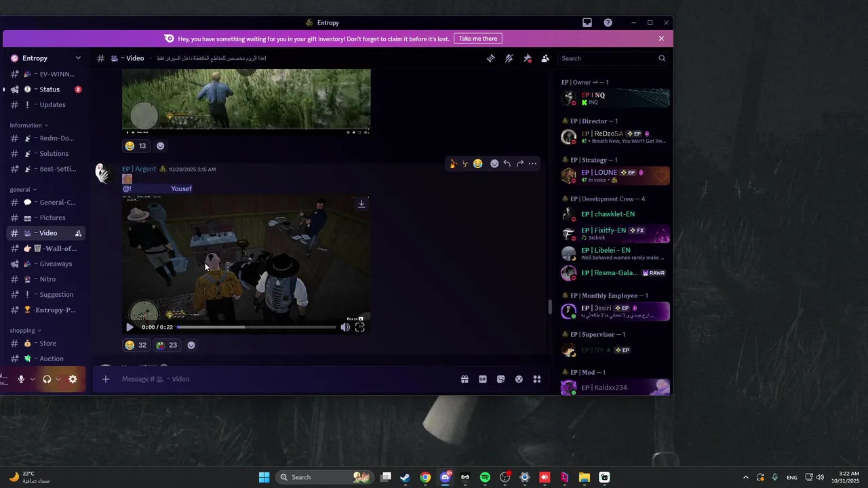Screen dimensions: 868x488
Task: Open the GIF picker
Action: [483, 380]
